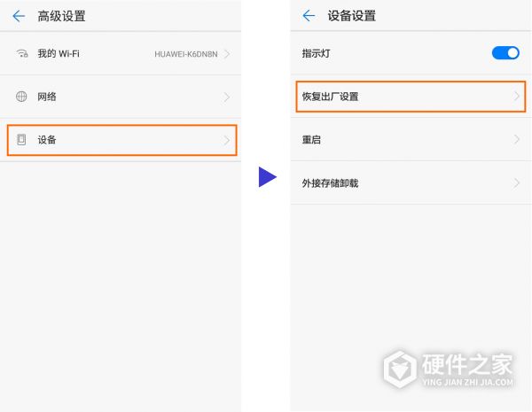The height and width of the screenshot is (412, 532).
Task: Open the 设备 row chevron
Action: click(x=227, y=140)
